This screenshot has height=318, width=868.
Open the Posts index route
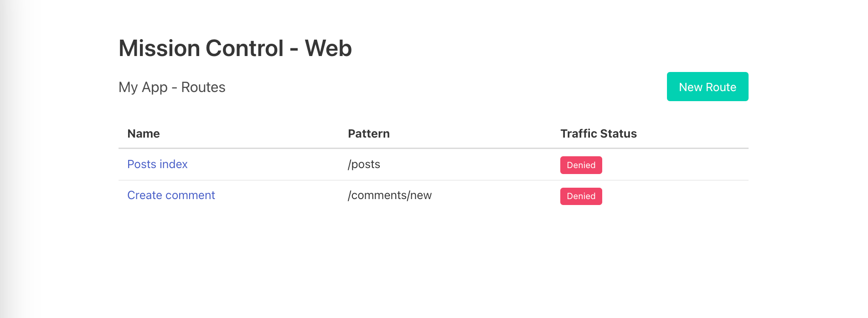[x=157, y=164]
